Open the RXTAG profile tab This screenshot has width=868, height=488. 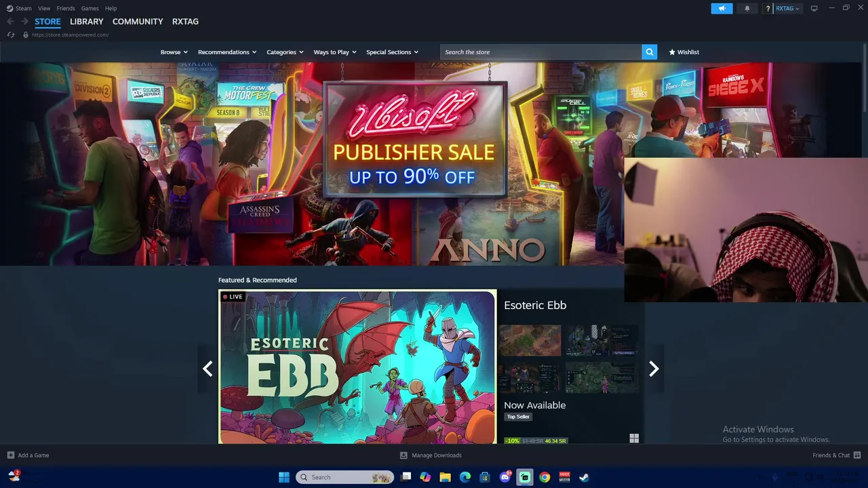click(185, 22)
